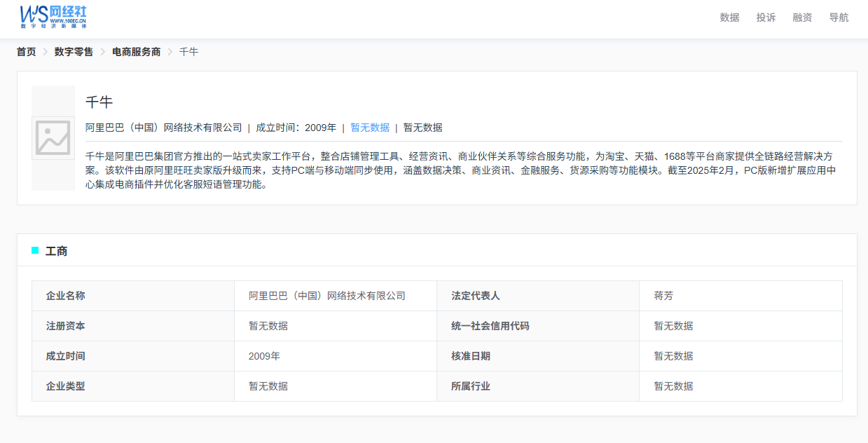Image resolution: width=868 pixels, height=443 pixels.
Task: Open the 数据 navigation menu
Action: [x=729, y=18]
